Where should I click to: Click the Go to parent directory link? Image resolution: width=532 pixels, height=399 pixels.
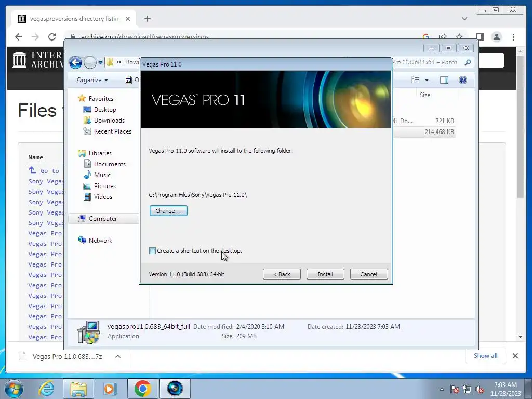click(44, 170)
